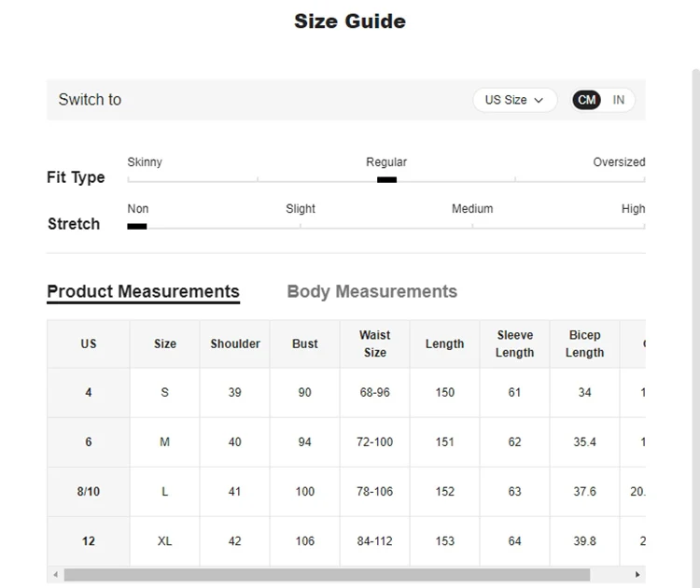
Task: Click the Waist Size column header
Action: 374,343
